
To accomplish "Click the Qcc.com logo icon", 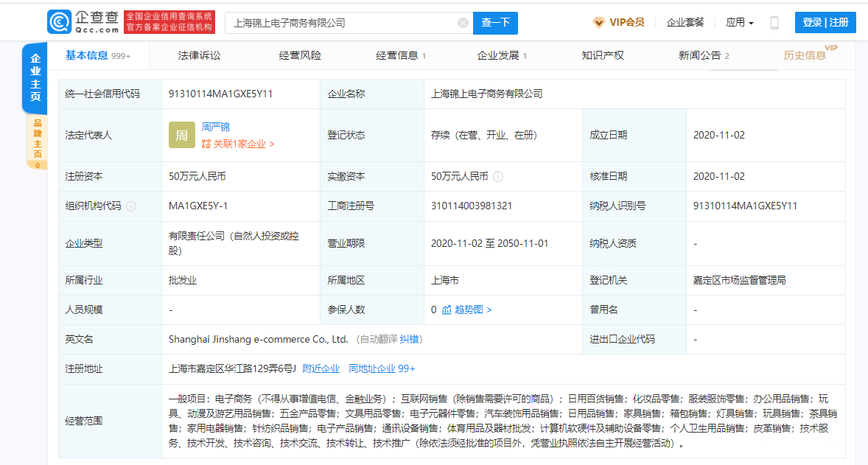I will coord(59,22).
